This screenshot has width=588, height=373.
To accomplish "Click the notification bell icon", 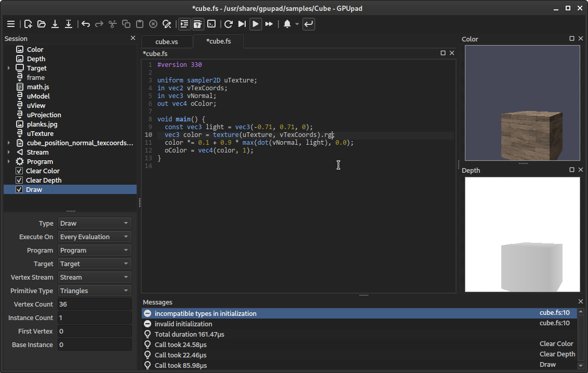I will coord(287,24).
